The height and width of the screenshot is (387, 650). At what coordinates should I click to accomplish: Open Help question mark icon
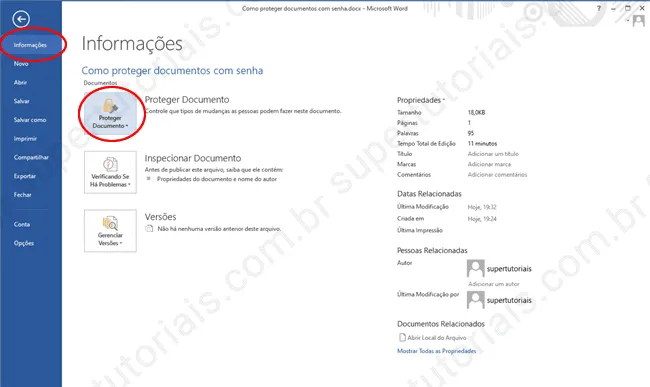(599, 8)
